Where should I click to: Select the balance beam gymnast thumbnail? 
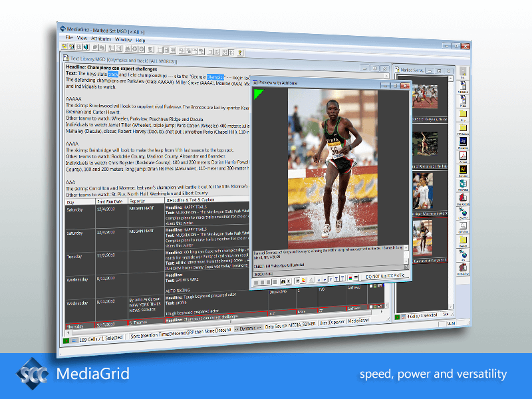425,143
